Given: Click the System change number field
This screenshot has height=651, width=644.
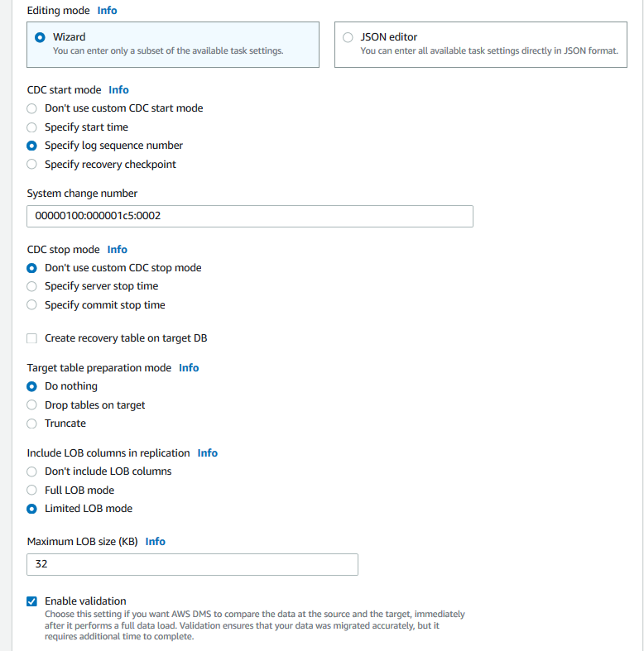Looking at the screenshot, I should [x=249, y=217].
